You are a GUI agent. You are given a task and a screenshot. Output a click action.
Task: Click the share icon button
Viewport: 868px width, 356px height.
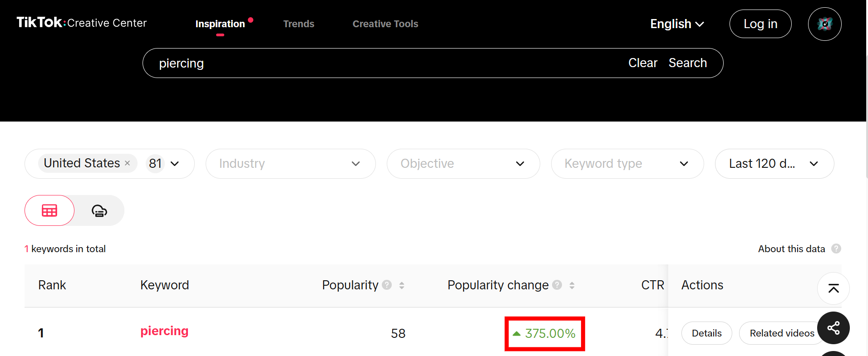point(833,328)
